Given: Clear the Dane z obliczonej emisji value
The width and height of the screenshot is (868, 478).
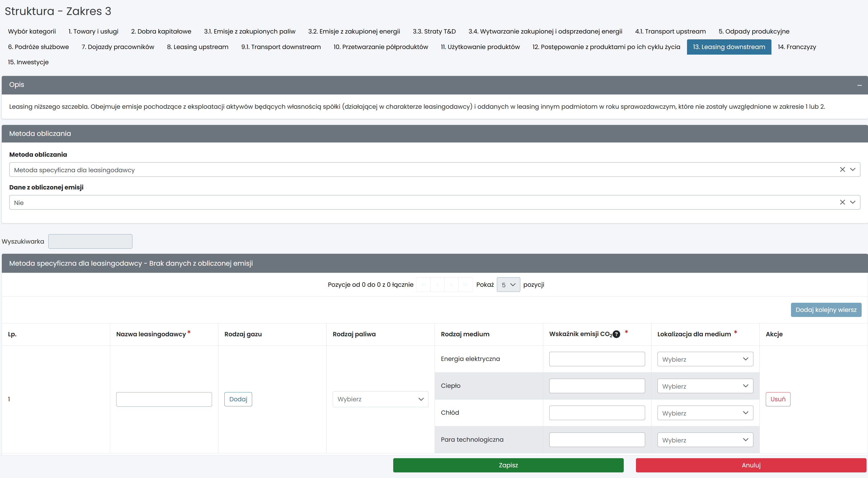Looking at the screenshot, I should click(x=842, y=202).
